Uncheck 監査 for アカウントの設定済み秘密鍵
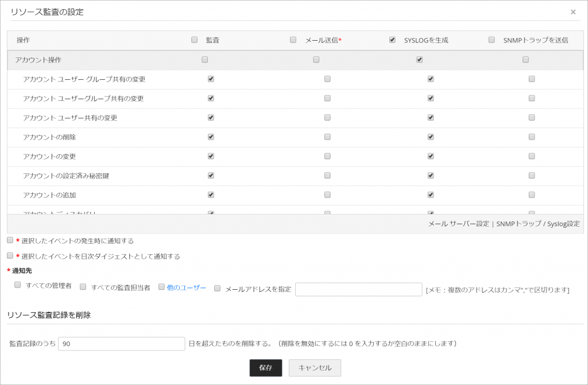 tap(211, 176)
